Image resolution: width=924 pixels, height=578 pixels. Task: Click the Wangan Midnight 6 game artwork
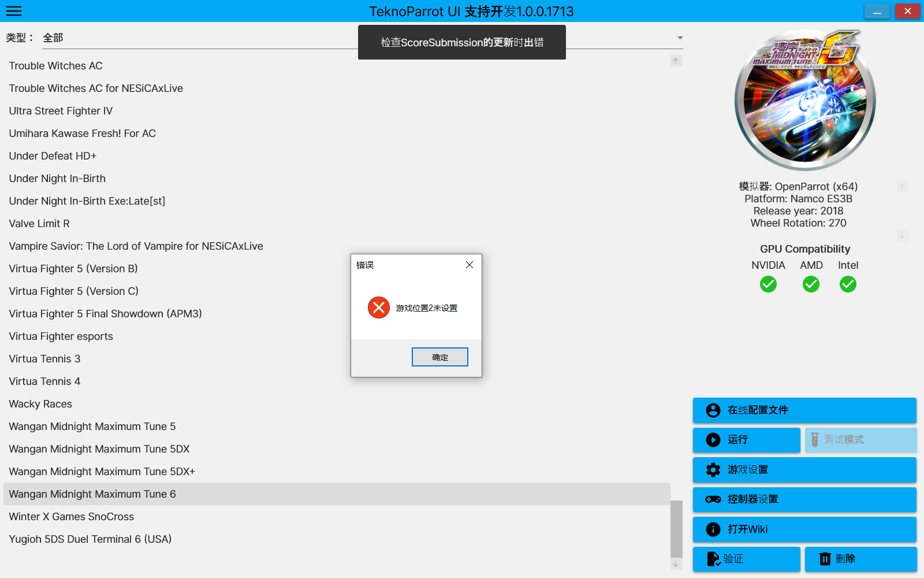coord(805,100)
